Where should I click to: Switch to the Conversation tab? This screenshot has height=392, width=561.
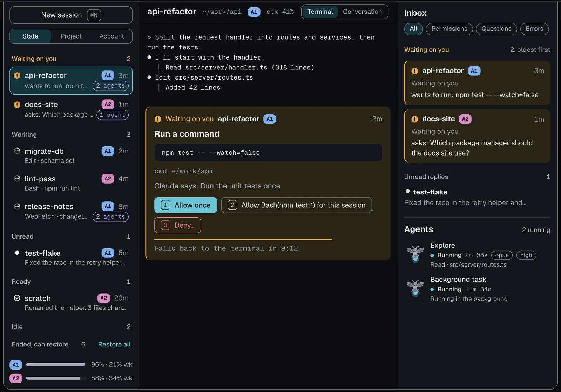tap(362, 12)
